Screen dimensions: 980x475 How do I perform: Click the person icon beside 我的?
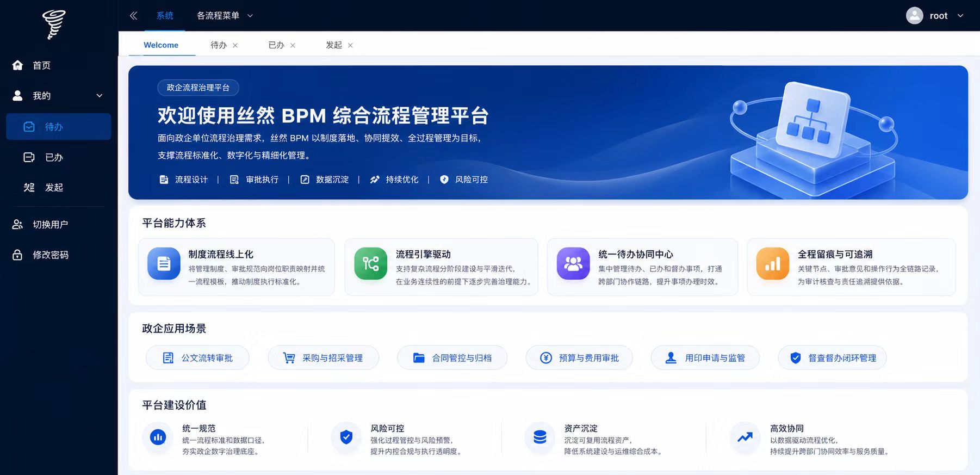click(18, 96)
